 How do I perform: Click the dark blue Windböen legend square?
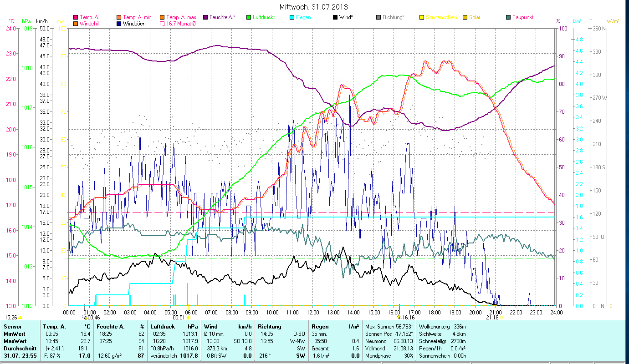coord(119,24)
